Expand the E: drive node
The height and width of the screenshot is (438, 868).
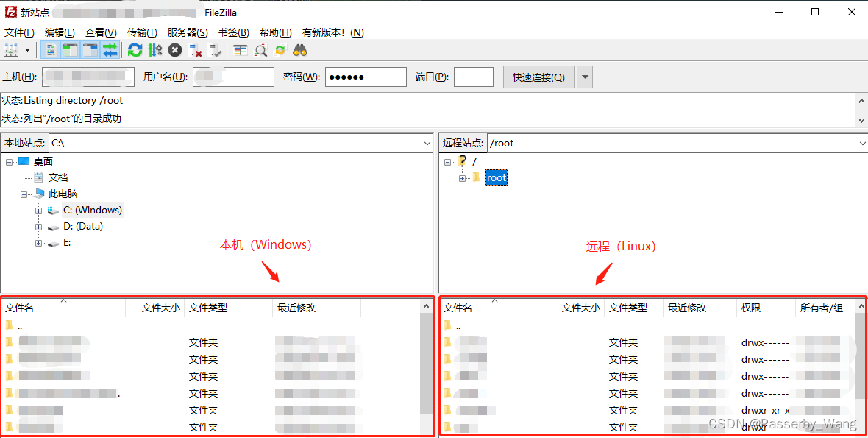38,243
